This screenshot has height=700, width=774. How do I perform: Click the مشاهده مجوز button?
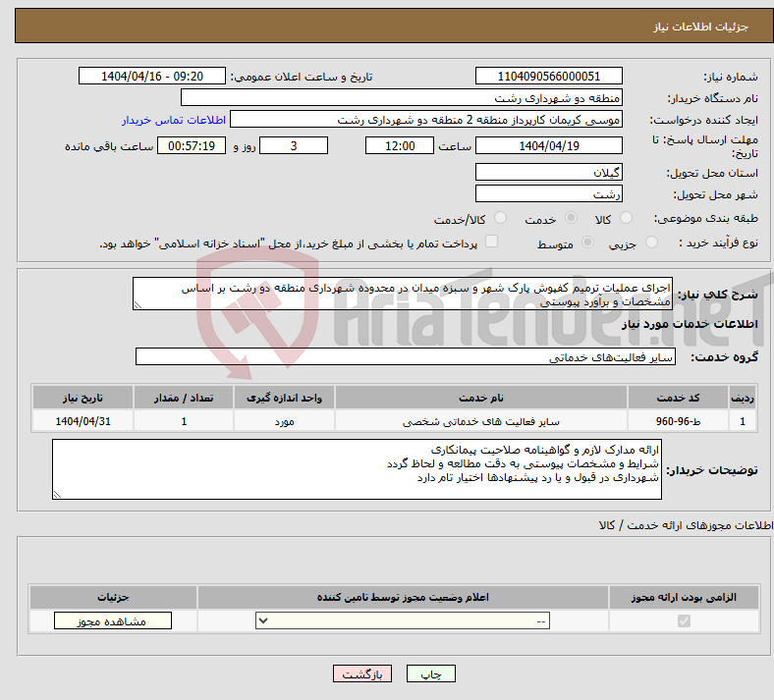113,620
